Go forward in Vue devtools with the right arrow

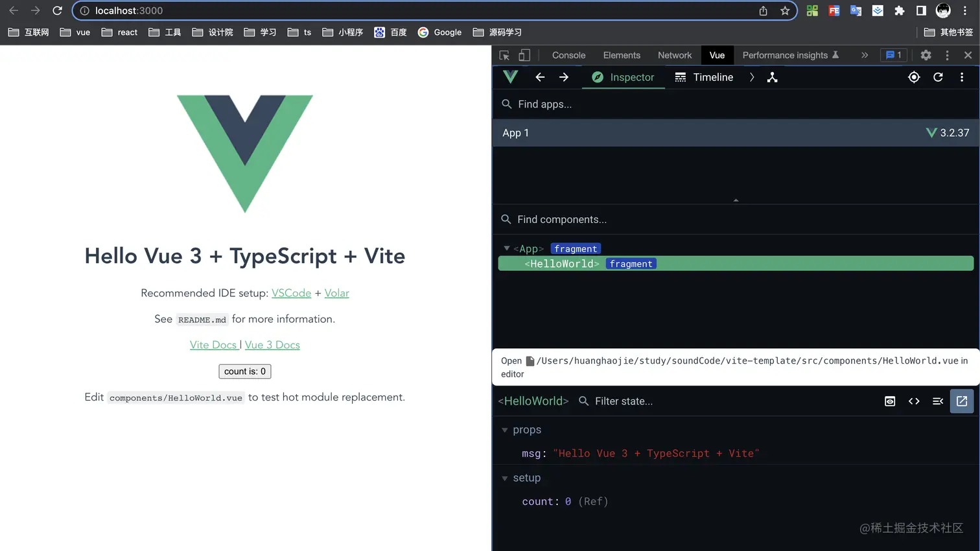point(564,77)
